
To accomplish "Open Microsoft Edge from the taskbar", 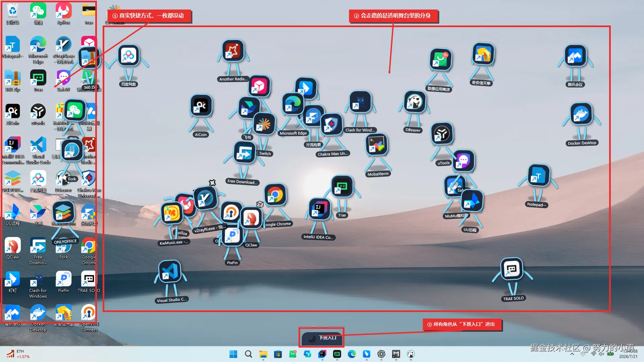I will coord(352,354).
